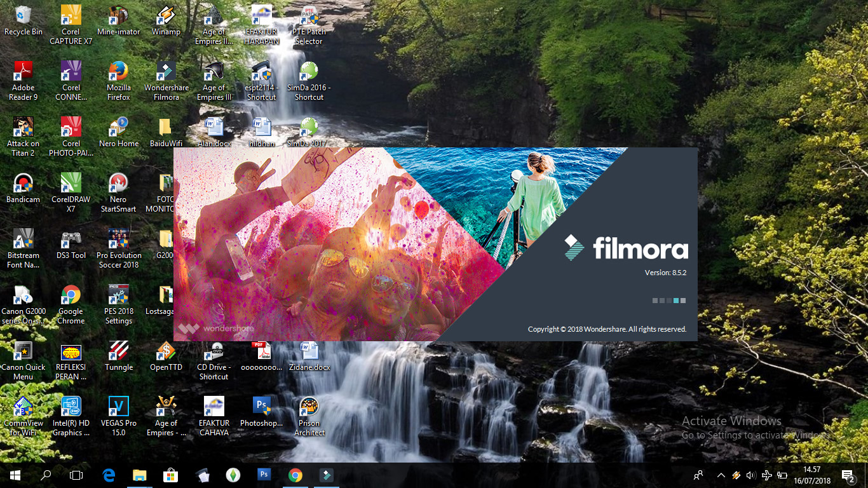868x488 pixels.
Task: Open Microsoft Store taskbar icon
Action: (x=170, y=475)
